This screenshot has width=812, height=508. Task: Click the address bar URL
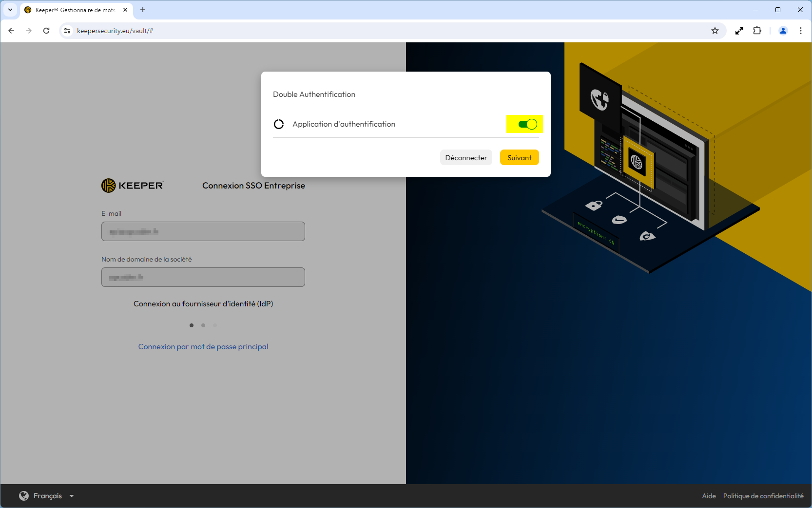tap(115, 31)
